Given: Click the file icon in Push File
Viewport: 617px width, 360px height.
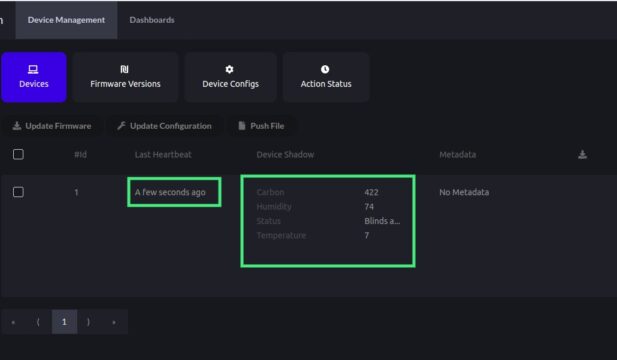Looking at the screenshot, I should click(242, 126).
